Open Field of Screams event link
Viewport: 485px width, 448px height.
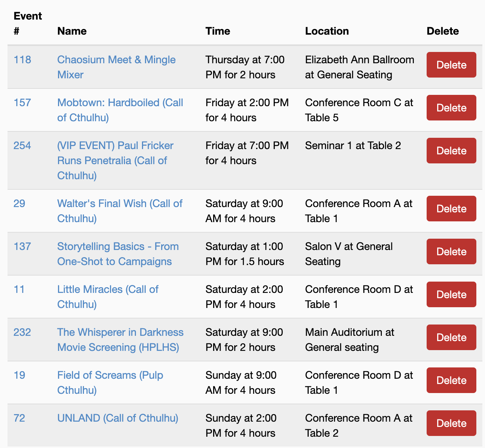coord(110,375)
